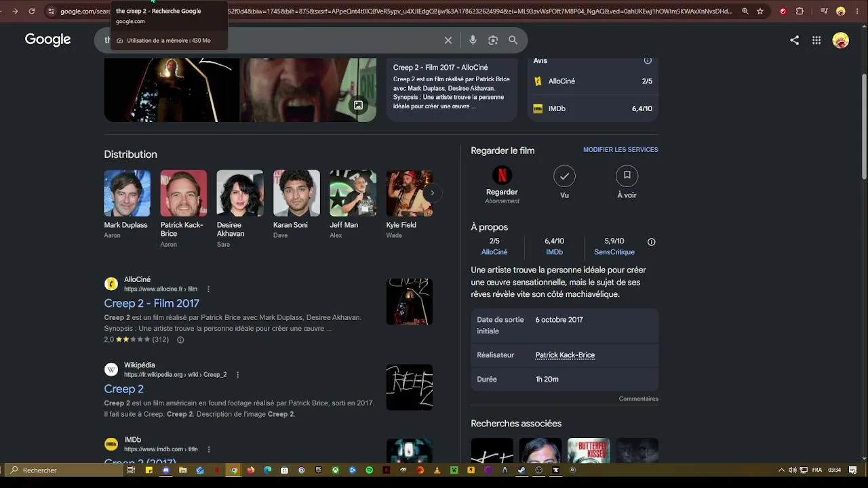
Task: Click the Commentaires link
Action: [x=638, y=399]
